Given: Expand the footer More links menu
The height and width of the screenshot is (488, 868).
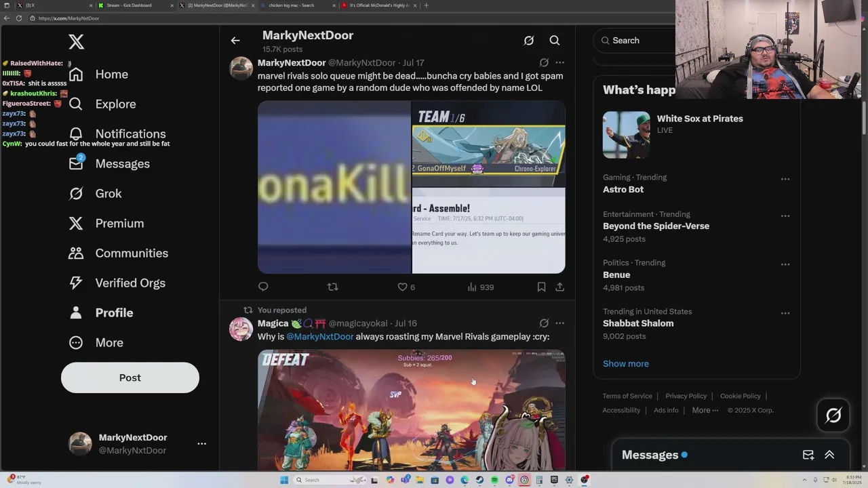Looking at the screenshot, I should click(x=705, y=410).
